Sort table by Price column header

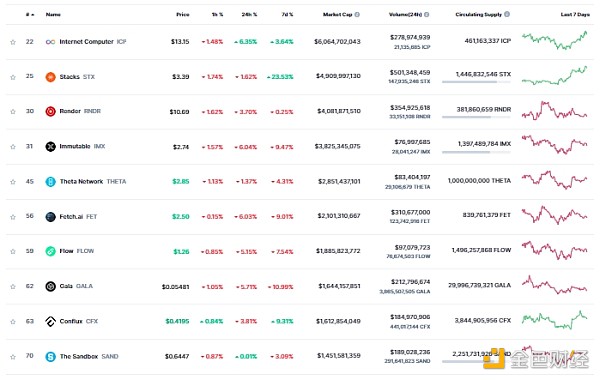click(183, 15)
